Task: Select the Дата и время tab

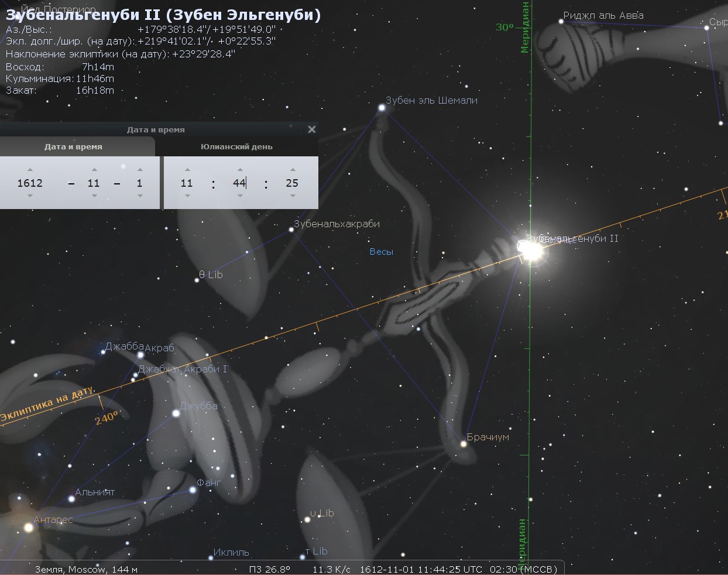Action: [73, 147]
